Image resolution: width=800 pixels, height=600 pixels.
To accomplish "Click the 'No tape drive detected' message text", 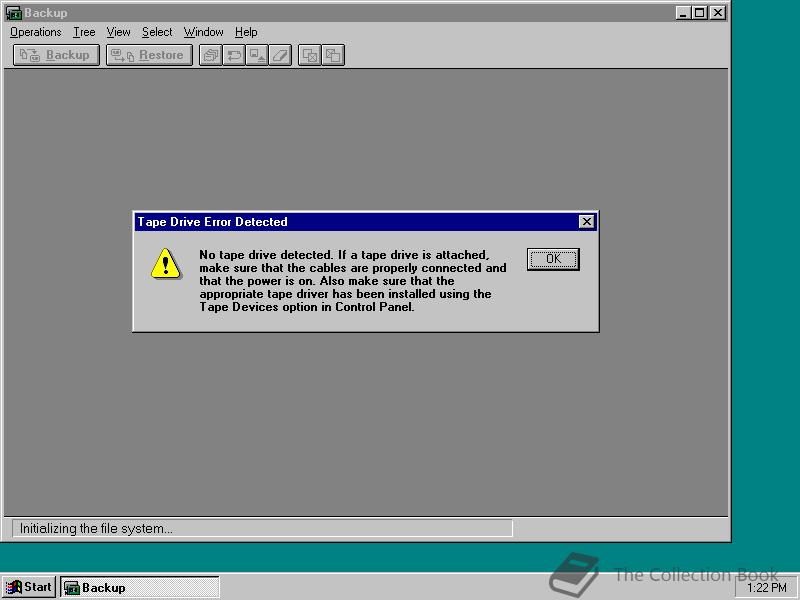I will pyautogui.click(x=353, y=281).
